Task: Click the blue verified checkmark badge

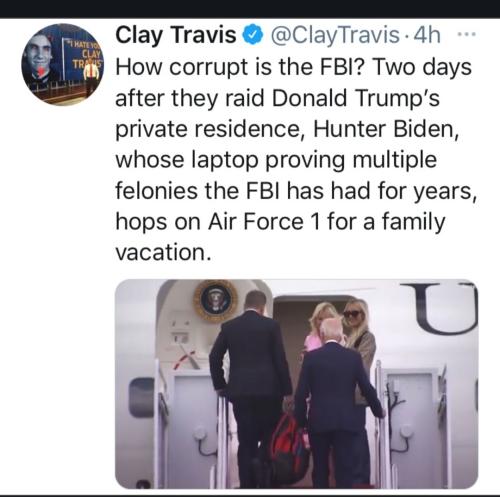Action: [253, 35]
